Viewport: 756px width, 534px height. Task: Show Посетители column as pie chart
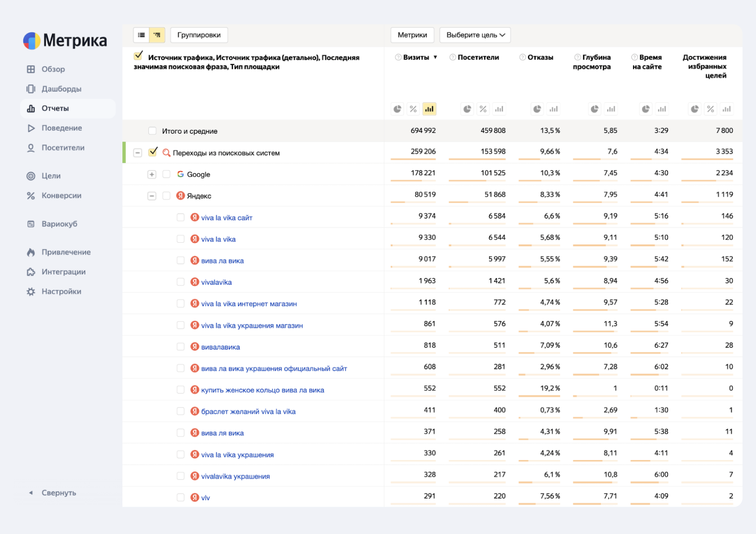[x=467, y=109]
